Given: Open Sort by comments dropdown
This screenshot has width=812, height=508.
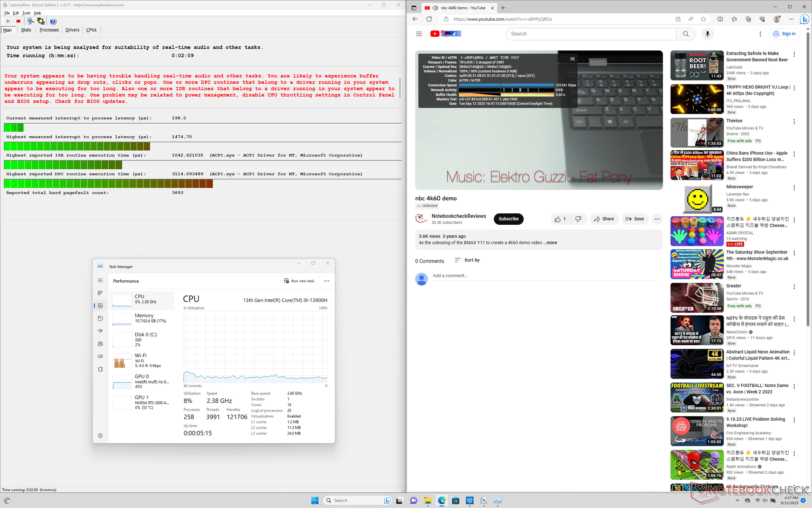Looking at the screenshot, I should [x=467, y=260].
